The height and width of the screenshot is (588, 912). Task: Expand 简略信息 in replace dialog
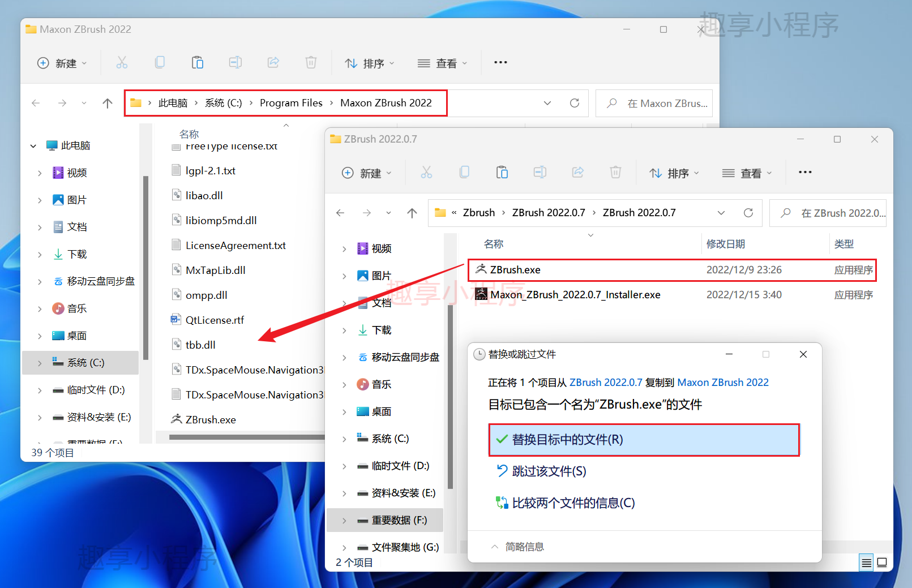[x=518, y=547]
